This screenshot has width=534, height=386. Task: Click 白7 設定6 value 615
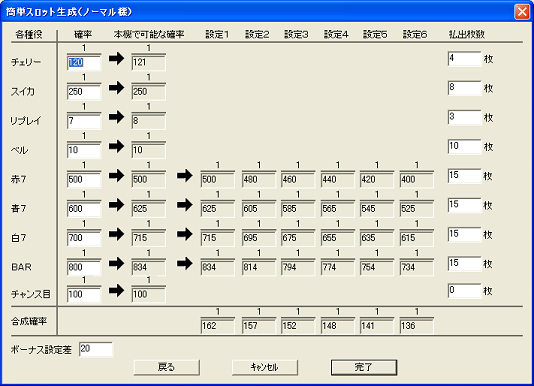click(x=417, y=238)
